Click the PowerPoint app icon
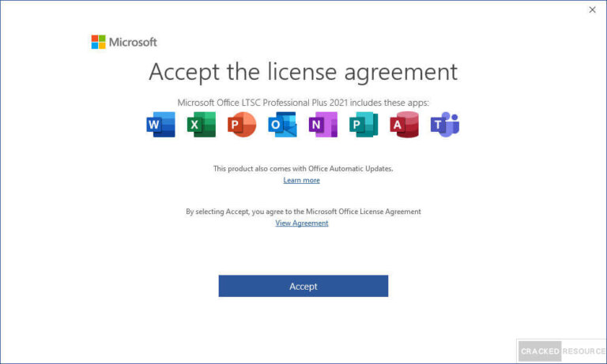This screenshot has width=607, height=364. point(242,125)
